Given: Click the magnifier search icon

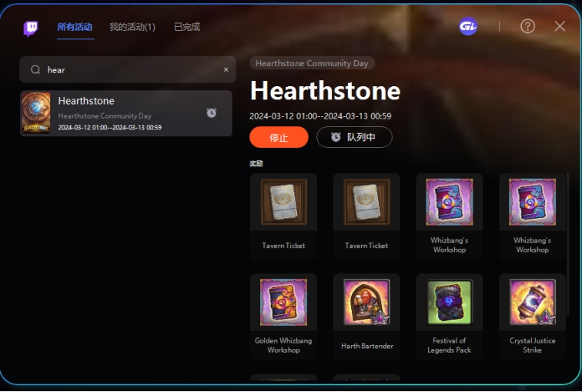Looking at the screenshot, I should click(35, 70).
